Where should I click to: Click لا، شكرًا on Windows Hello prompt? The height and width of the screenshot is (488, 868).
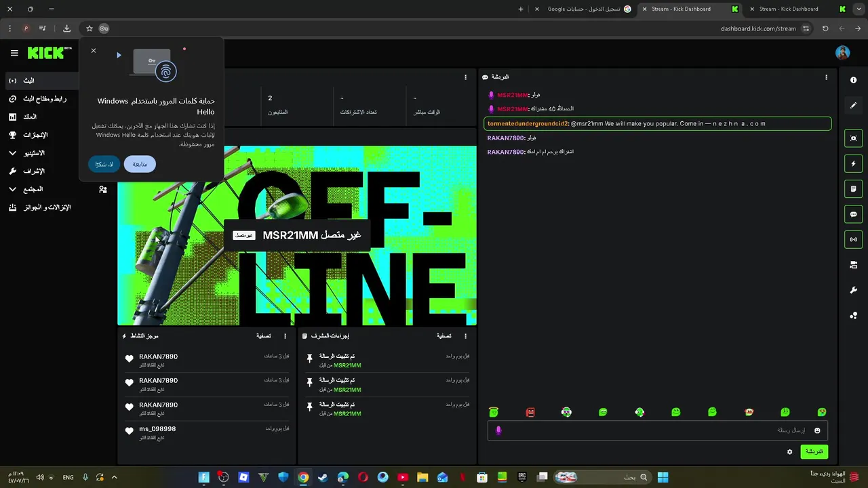[104, 164]
